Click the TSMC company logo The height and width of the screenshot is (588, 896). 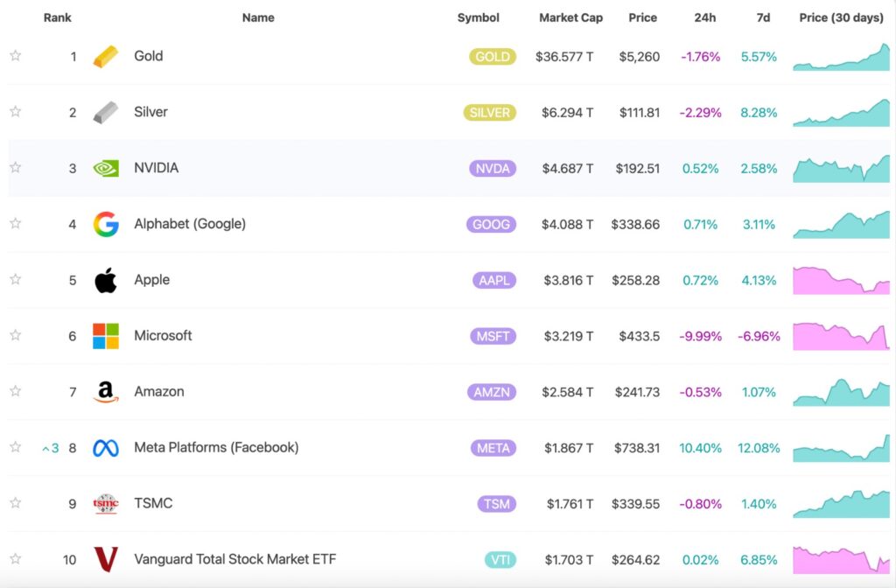[105, 503]
